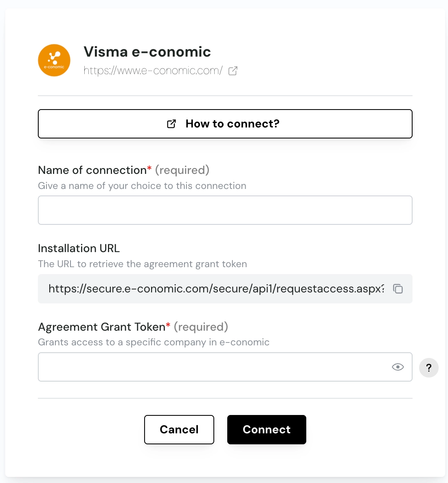Click the Installation URL label
The height and width of the screenshot is (483, 448).
click(x=79, y=248)
